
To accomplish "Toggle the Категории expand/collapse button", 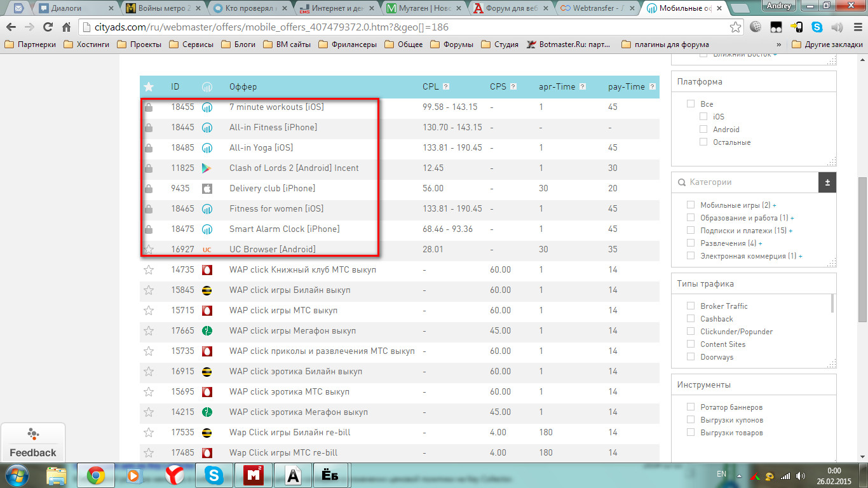I will click(x=827, y=182).
